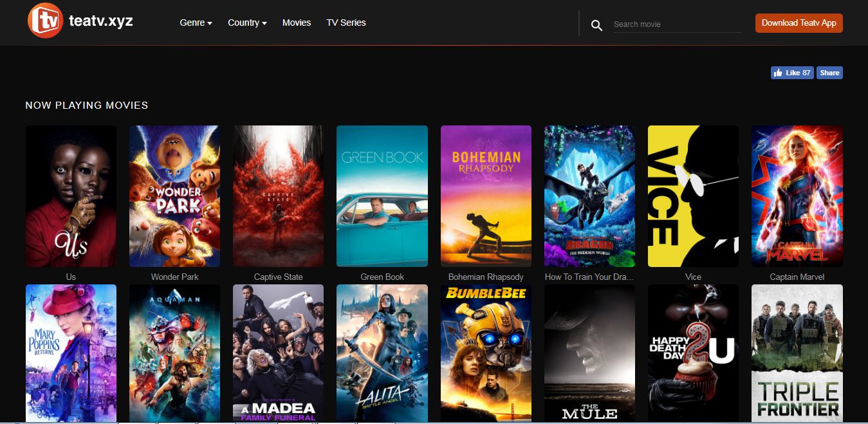The width and height of the screenshot is (868, 424).
Task: Click the 'Vice' title text link
Action: (693, 277)
